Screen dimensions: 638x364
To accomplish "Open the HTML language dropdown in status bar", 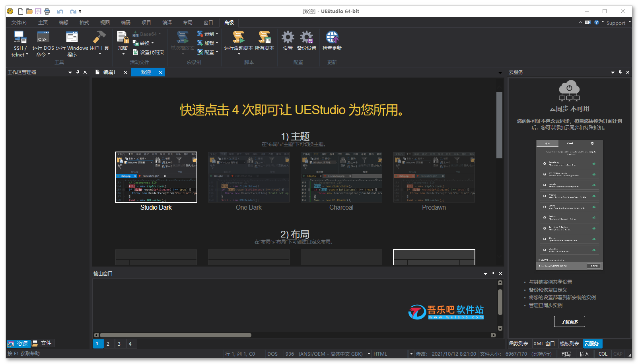I will point(411,354).
